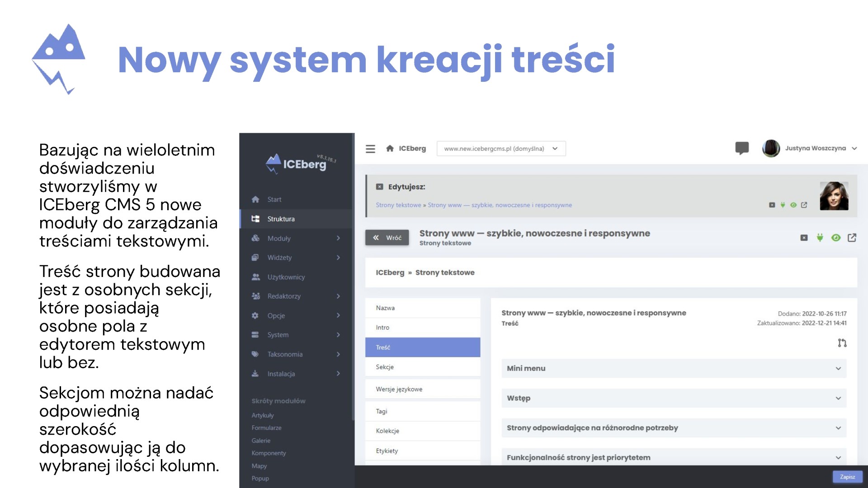Open Formularze module shortcut
The width and height of the screenshot is (868, 488).
266,428
